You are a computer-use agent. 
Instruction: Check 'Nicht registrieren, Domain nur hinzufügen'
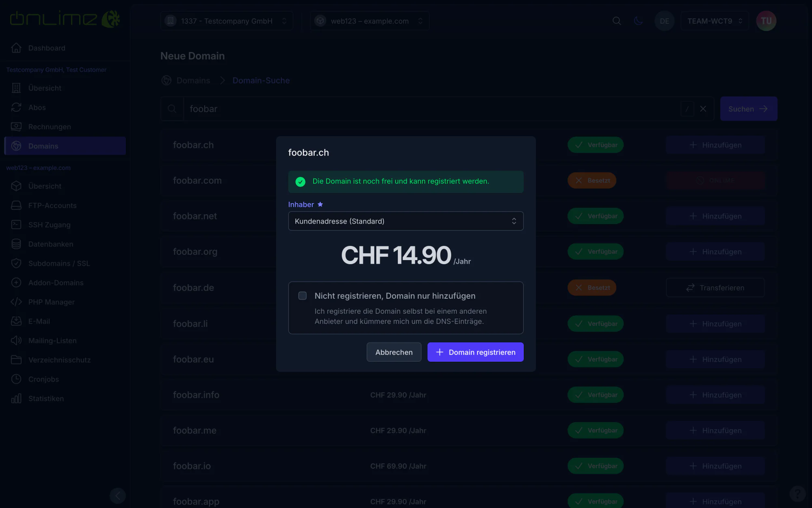coord(302,296)
